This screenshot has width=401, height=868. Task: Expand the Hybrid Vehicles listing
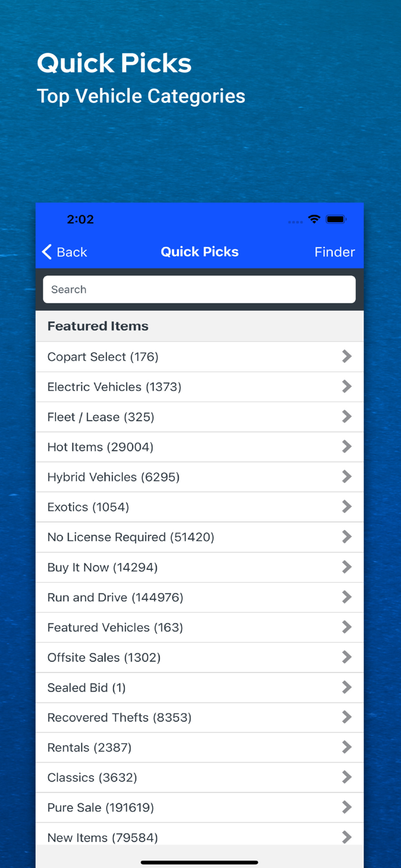click(200, 477)
